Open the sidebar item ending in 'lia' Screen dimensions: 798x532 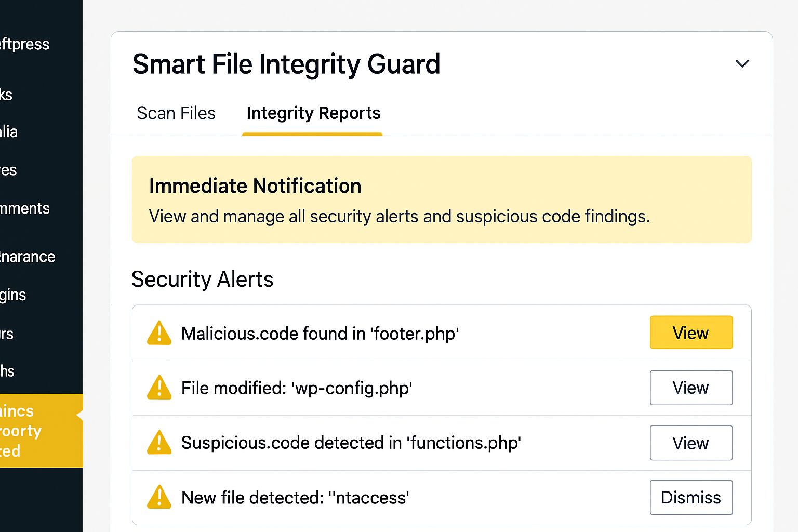9,131
